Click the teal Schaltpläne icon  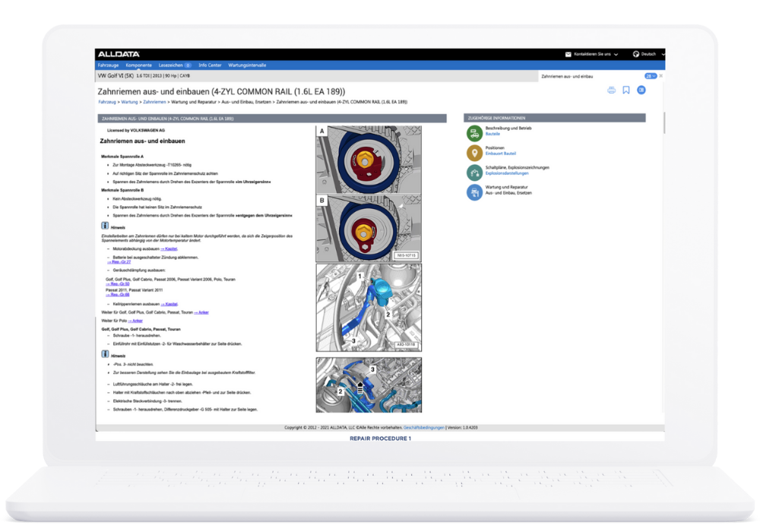click(x=474, y=173)
